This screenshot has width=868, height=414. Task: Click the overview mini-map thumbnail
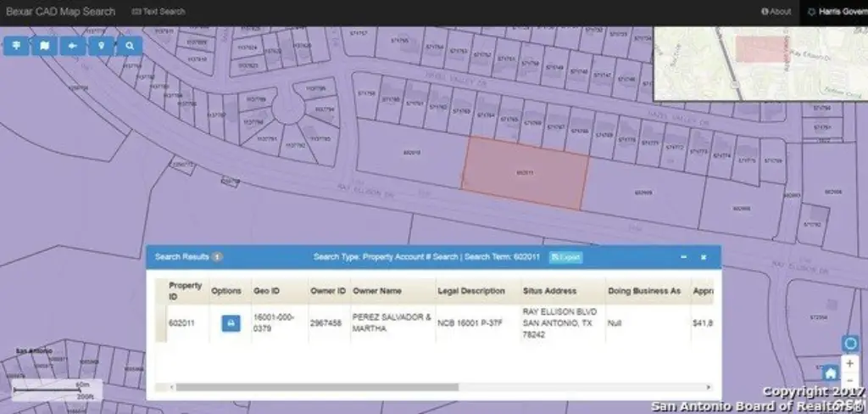(x=759, y=63)
